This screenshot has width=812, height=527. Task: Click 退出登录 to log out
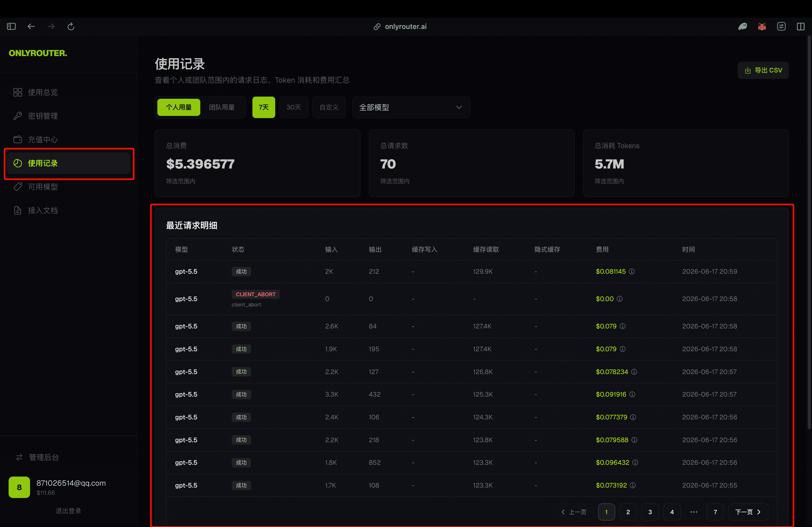click(x=68, y=511)
